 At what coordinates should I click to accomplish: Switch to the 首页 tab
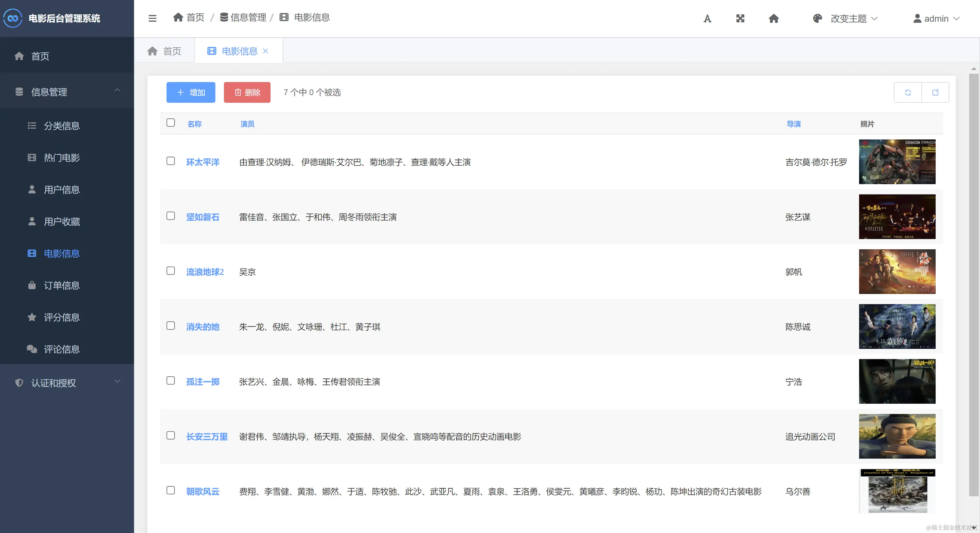click(164, 51)
